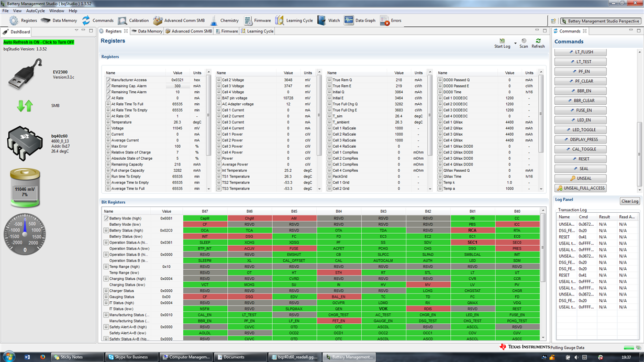Click the SEAL command button
The width and height of the screenshot is (644, 362).
click(581, 168)
